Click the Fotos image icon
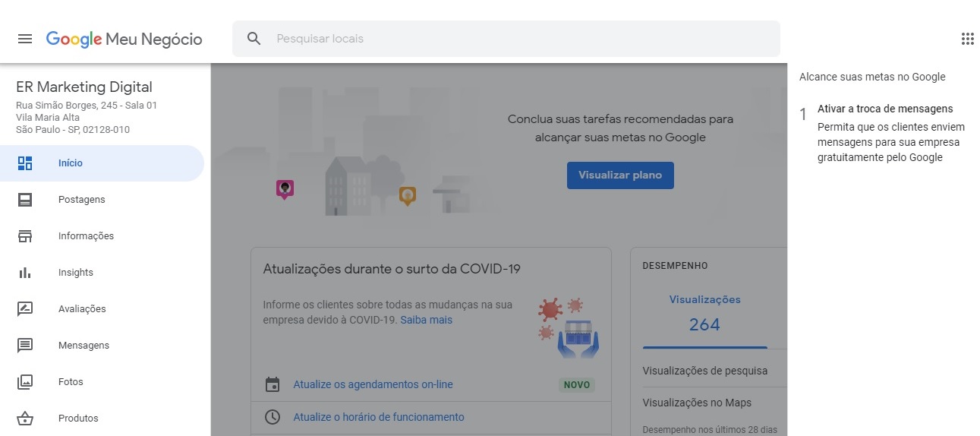The width and height of the screenshot is (980, 436). [25, 382]
